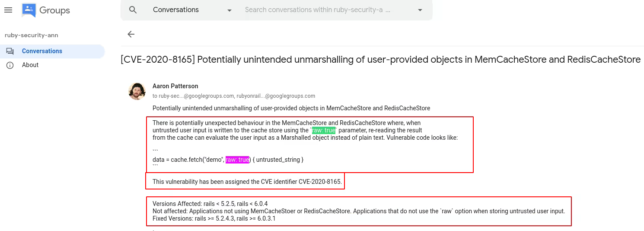This screenshot has height=231, width=644.
Task: Open the hamburger main menu
Action: click(8, 10)
